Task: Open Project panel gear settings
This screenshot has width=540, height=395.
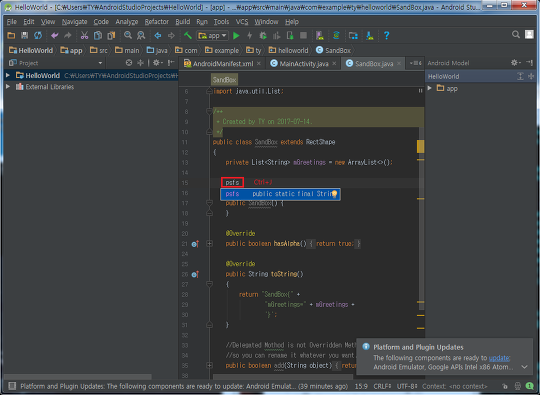Action: pos(157,63)
